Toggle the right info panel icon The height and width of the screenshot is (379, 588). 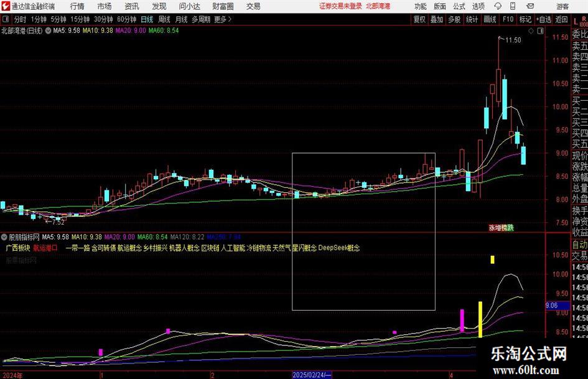click(x=540, y=31)
